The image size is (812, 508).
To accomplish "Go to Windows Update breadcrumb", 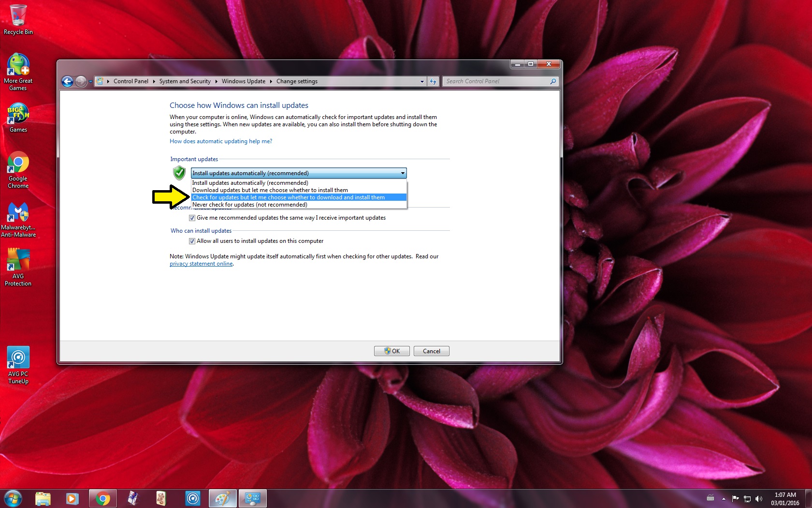I will [x=244, y=81].
